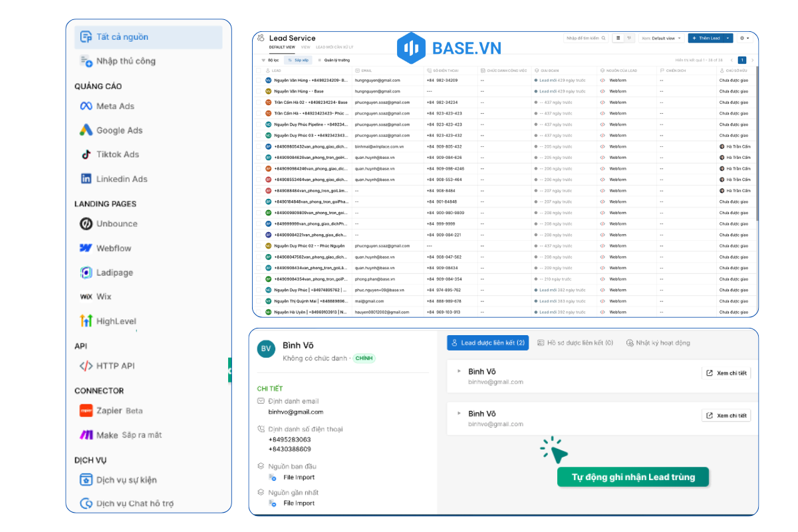Image resolution: width=798 pixels, height=532 pixels.
Task: Check the phong.phan@base.vn lead row
Action: 259,279
